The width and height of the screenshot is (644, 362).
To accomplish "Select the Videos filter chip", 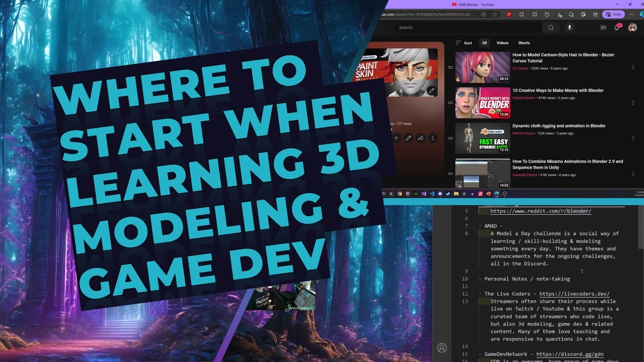I will click(503, 43).
